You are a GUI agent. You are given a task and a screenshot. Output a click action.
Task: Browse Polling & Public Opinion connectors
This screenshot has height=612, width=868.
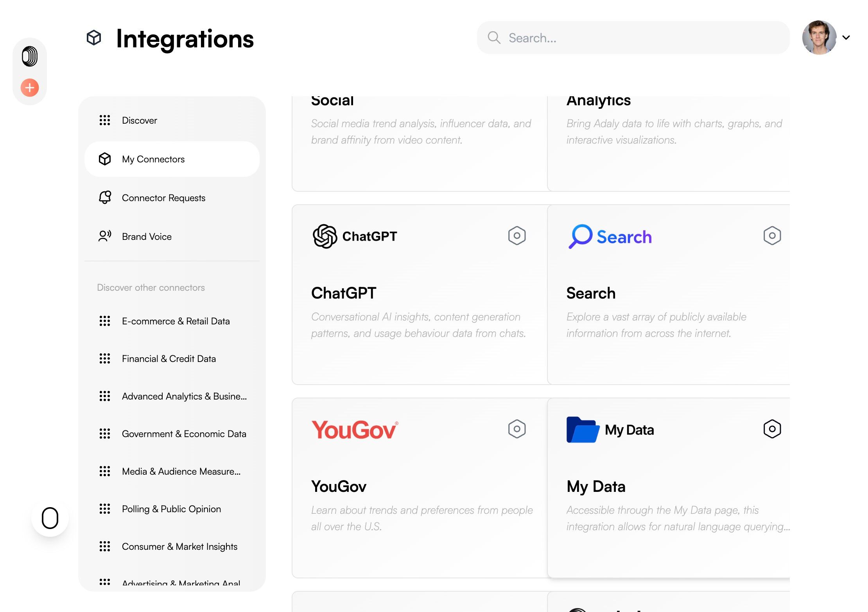click(171, 509)
